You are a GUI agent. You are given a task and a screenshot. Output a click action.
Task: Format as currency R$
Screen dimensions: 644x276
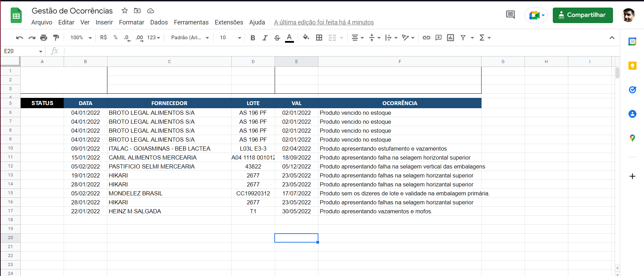point(104,38)
